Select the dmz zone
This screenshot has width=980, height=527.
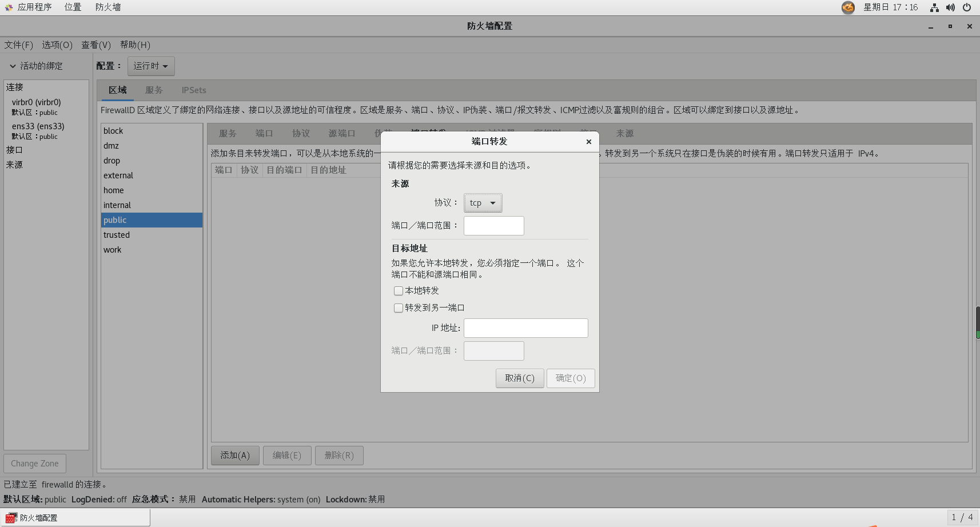(x=152, y=146)
